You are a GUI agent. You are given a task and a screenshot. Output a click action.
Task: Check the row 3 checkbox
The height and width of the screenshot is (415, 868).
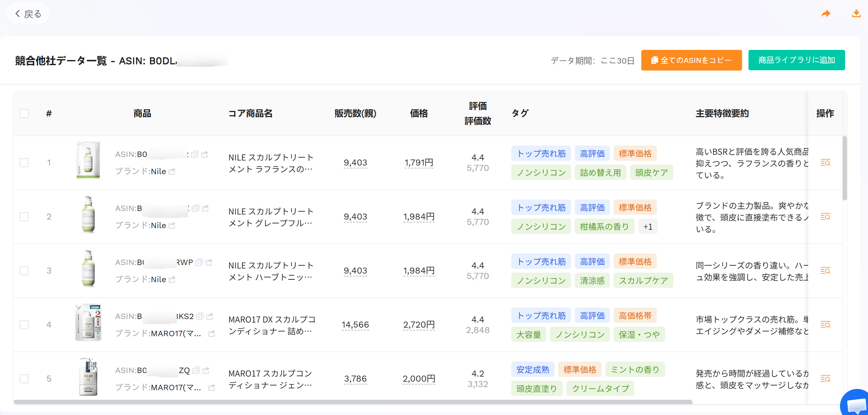[x=24, y=270]
